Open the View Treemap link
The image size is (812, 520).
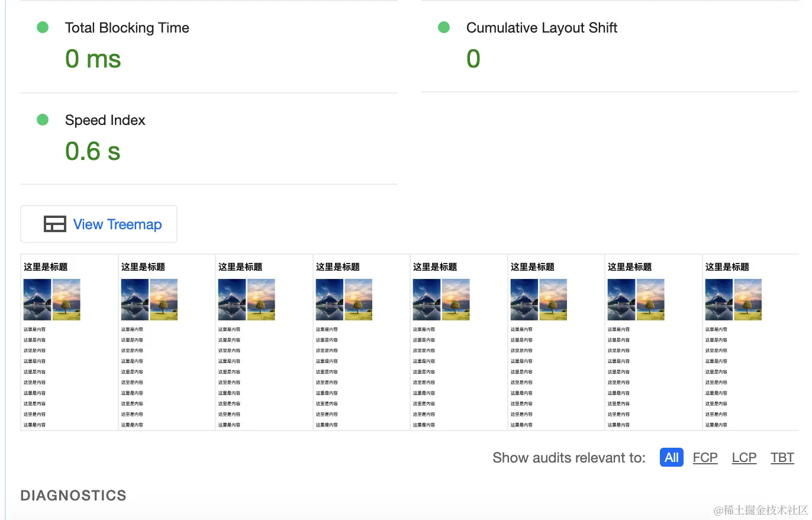(117, 224)
